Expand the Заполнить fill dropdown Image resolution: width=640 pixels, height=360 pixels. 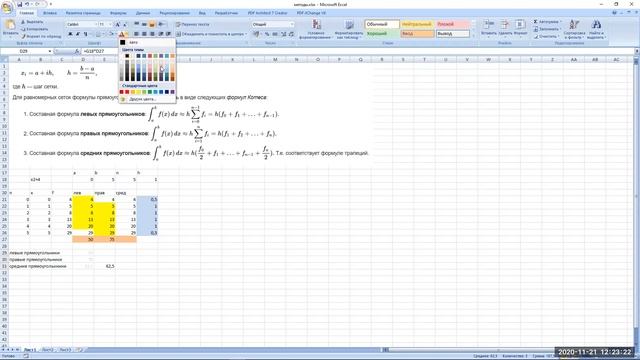point(560,29)
